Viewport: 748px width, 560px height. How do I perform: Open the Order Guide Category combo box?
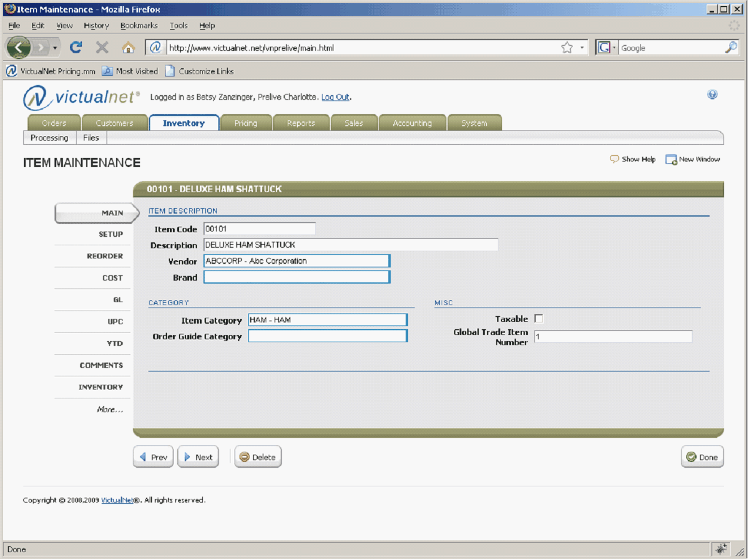coord(328,336)
